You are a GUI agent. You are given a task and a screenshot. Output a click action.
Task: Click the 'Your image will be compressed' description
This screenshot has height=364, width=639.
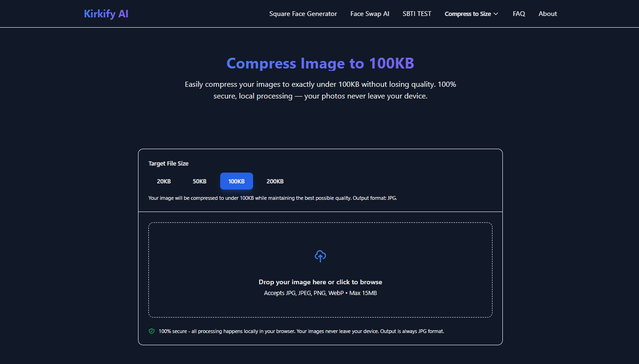[x=273, y=198]
